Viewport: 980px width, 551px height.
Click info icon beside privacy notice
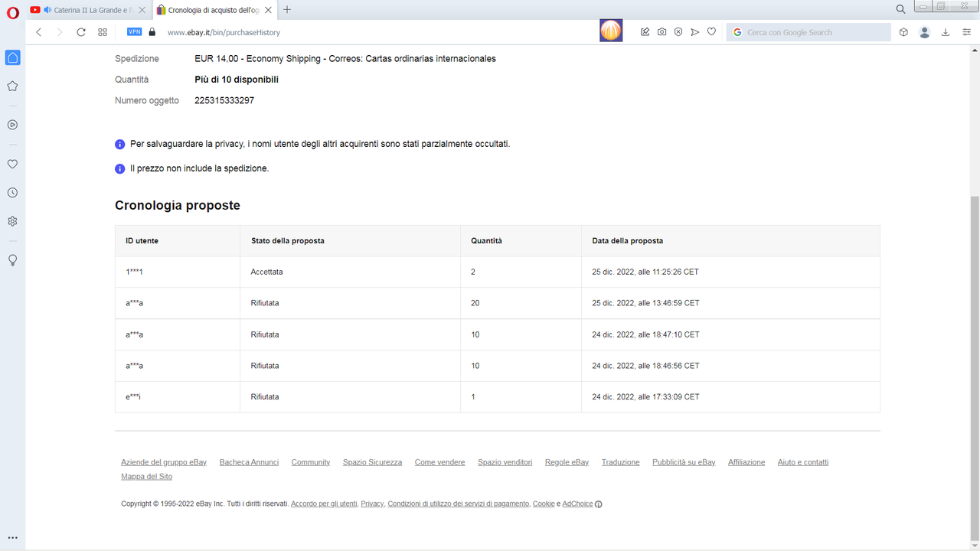point(120,144)
